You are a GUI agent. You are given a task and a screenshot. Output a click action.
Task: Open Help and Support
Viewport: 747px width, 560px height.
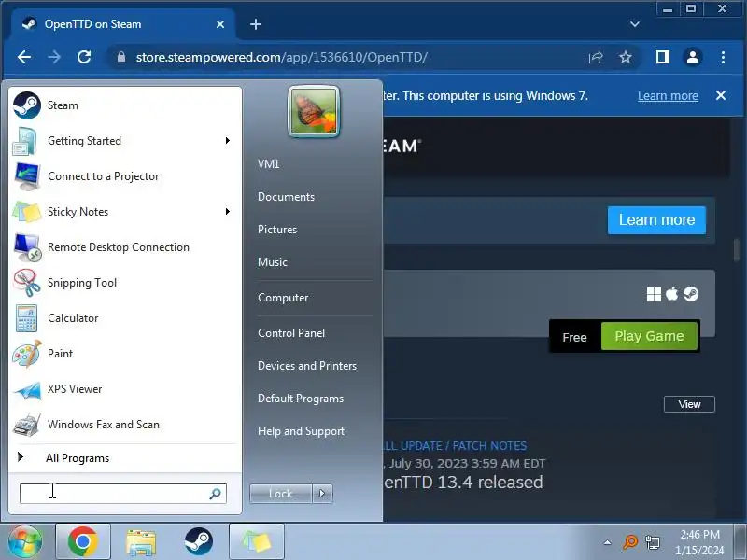[x=301, y=431]
